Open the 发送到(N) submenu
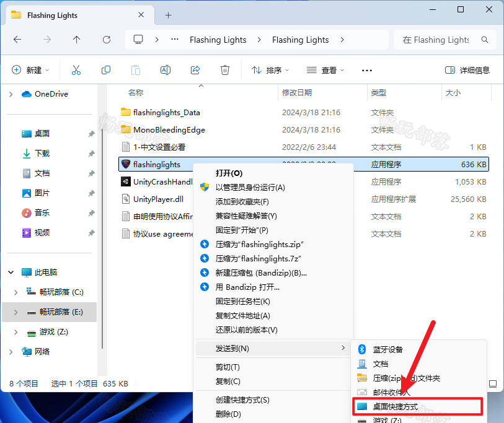 (273, 349)
